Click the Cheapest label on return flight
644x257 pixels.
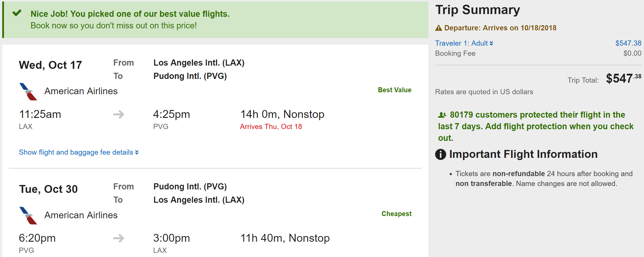click(x=396, y=214)
